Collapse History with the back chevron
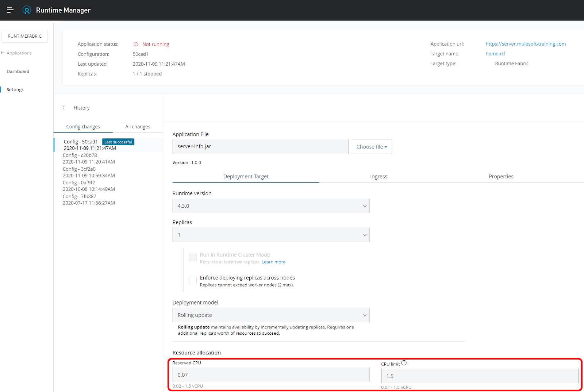Screen dimensions: 584x392 [64, 107]
